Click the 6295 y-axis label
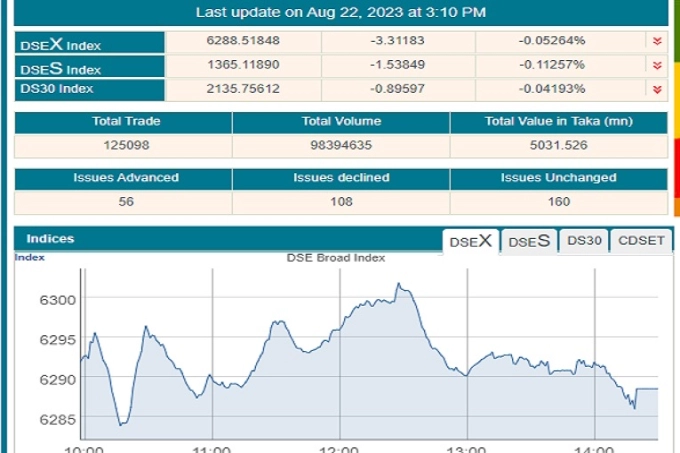Viewport: 680px width, 453px height. (x=57, y=339)
